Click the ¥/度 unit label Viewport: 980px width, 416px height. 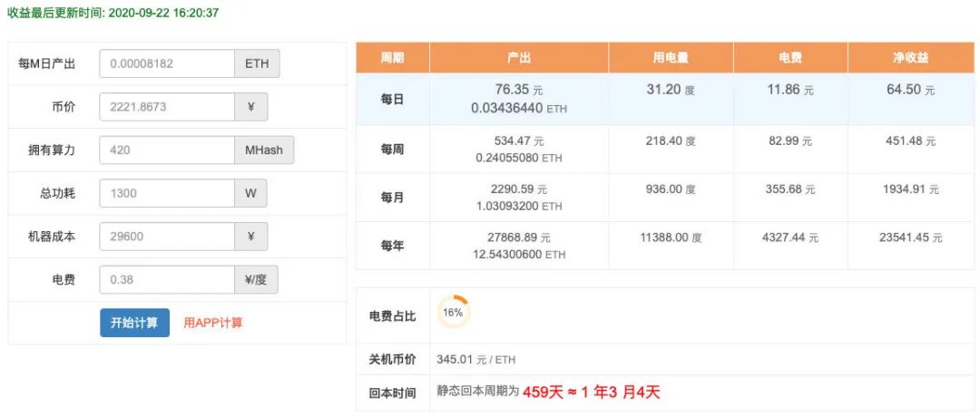tap(257, 279)
